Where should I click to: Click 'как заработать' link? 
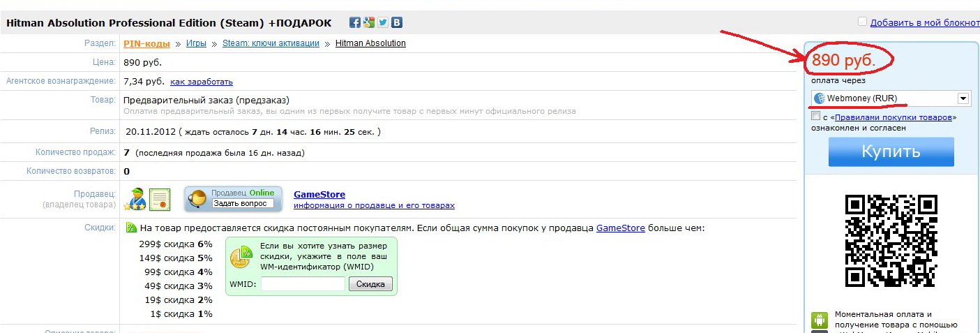202,82
